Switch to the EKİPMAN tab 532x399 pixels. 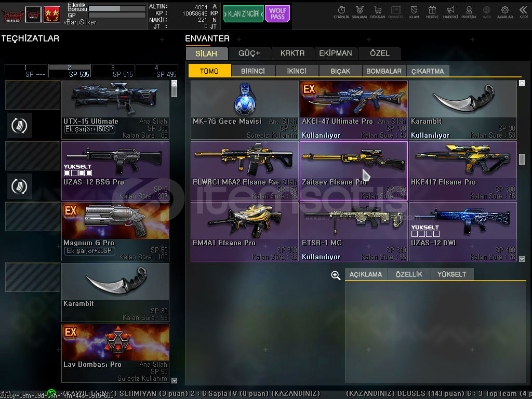coord(336,54)
